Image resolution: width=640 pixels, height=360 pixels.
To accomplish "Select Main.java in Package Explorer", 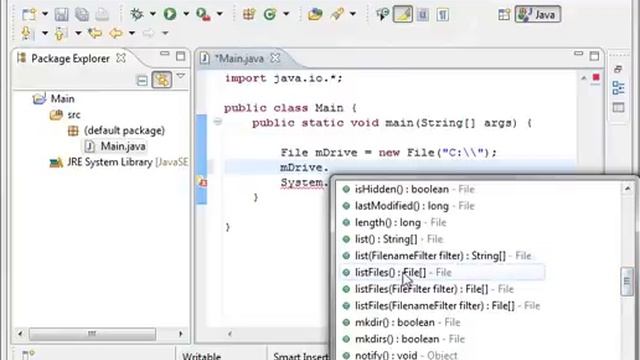I will pos(122,147).
